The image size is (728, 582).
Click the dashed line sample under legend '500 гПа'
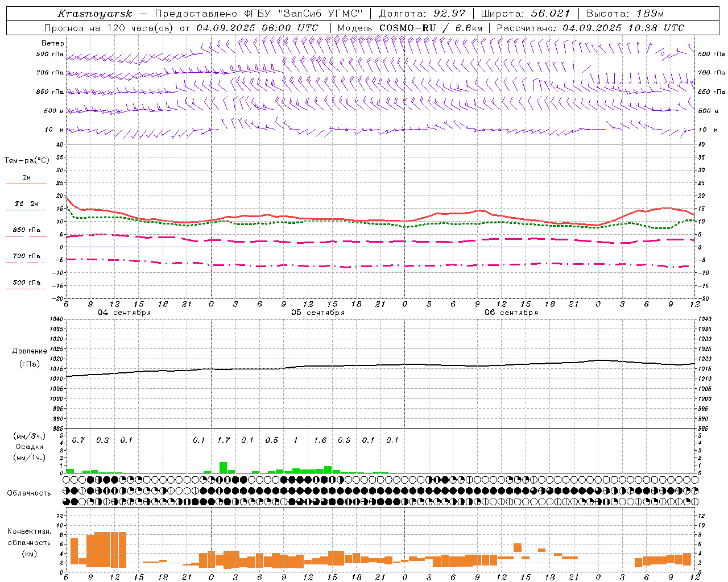coord(26,289)
